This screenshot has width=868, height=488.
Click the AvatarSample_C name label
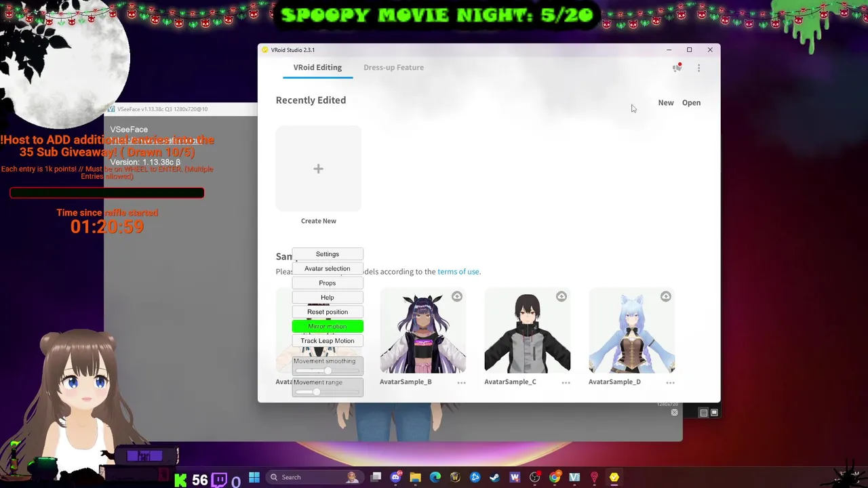pyautogui.click(x=510, y=382)
